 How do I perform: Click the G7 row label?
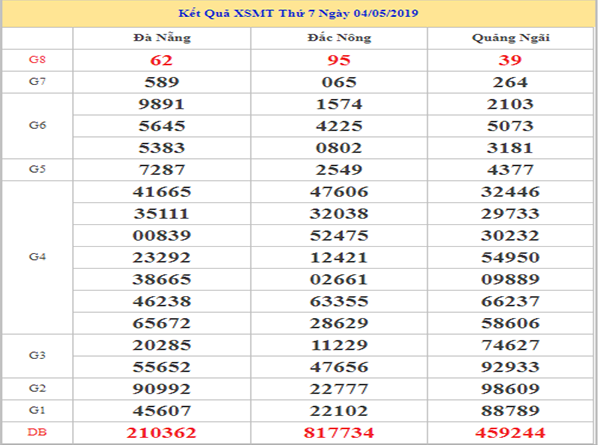pos(37,82)
